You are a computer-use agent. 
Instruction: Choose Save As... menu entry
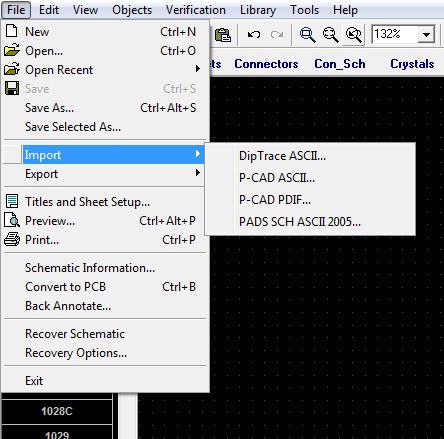(105, 108)
